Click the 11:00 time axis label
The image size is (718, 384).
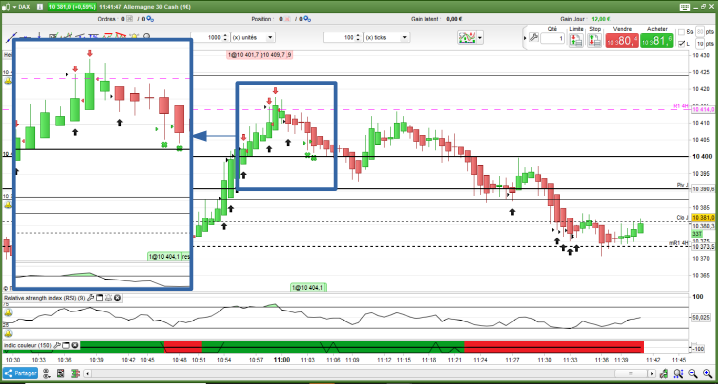pyautogui.click(x=282, y=360)
